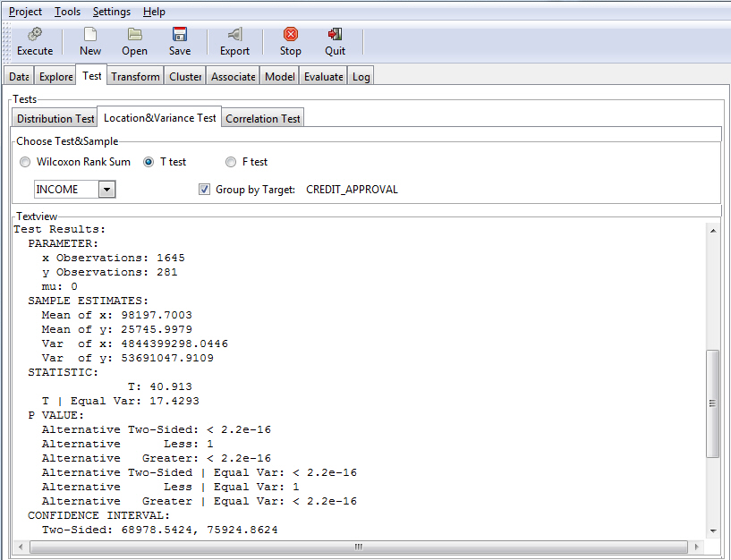731x560 pixels.
Task: Click 'Test Results:' heading in Textview
Action: 60,229
